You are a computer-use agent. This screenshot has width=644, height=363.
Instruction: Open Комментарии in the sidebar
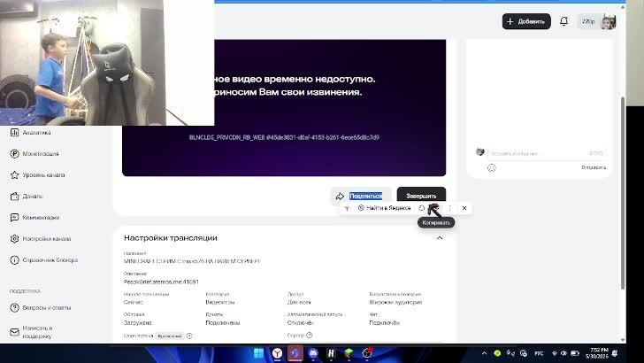point(34,218)
